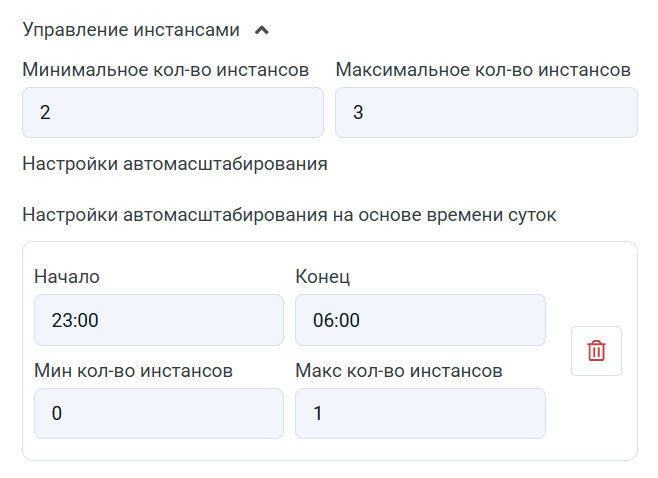This screenshot has width=658, height=478.
Task: Click the Начало label text
Action: (67, 276)
